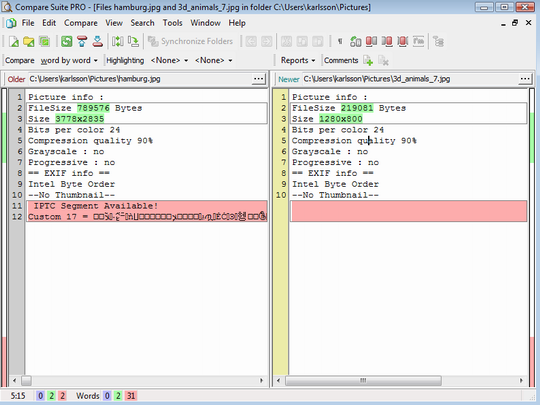The width and height of the screenshot is (540, 405).
Task: Open the Window menu
Action: pyautogui.click(x=206, y=23)
